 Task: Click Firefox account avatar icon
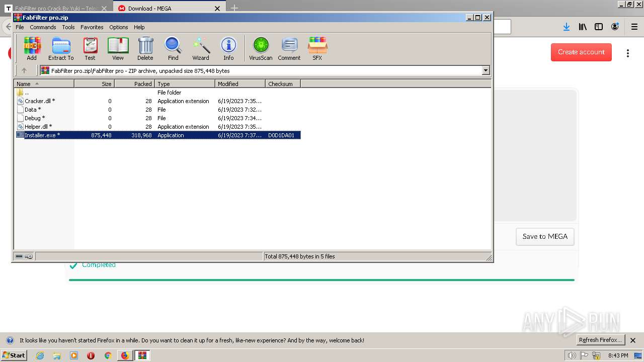point(615,27)
